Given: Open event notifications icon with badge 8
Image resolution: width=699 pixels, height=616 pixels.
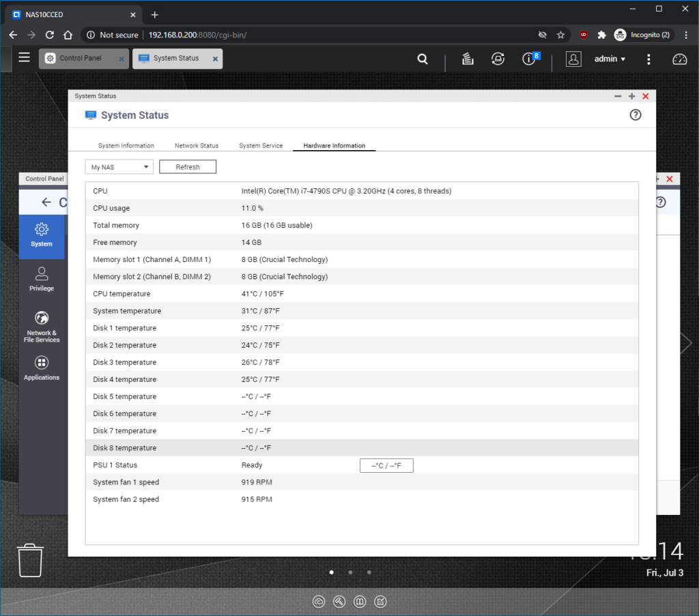Looking at the screenshot, I should pyautogui.click(x=530, y=59).
